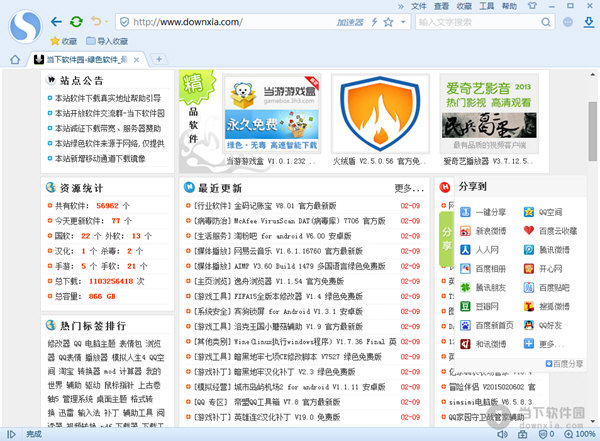Click the 百度分享 link

[x=564, y=364]
